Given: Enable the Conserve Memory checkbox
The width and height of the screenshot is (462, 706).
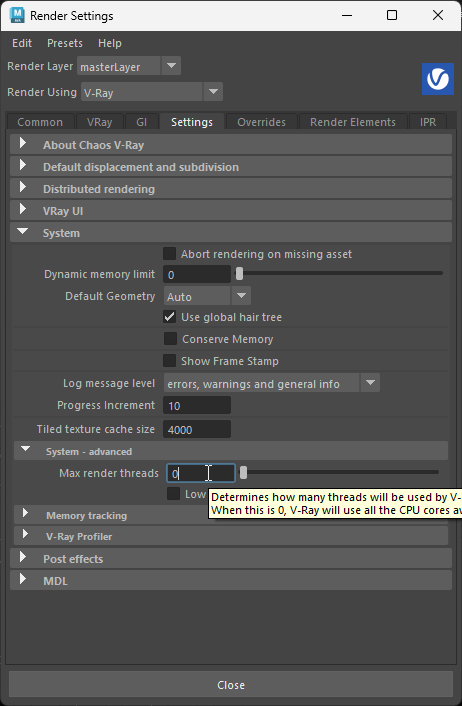Looking at the screenshot, I should pos(170,339).
